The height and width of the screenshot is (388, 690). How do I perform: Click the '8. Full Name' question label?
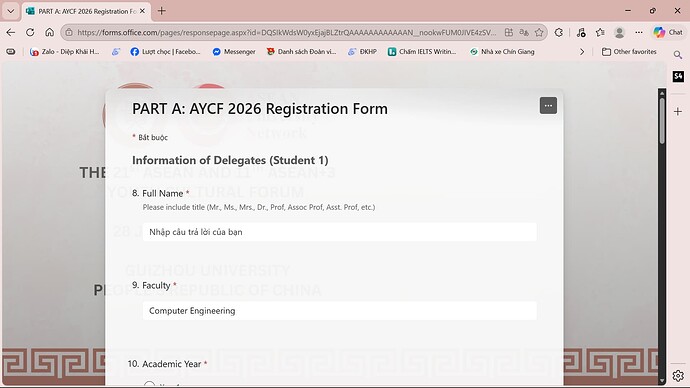pyautogui.click(x=161, y=193)
